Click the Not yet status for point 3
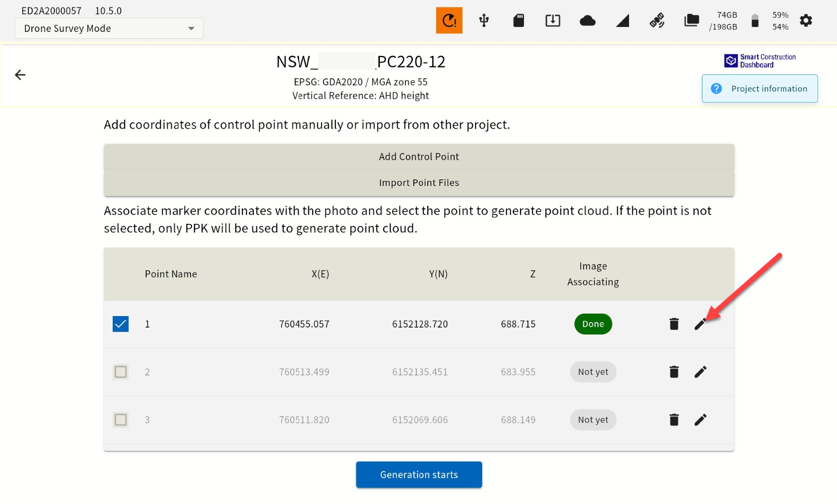 click(x=593, y=420)
